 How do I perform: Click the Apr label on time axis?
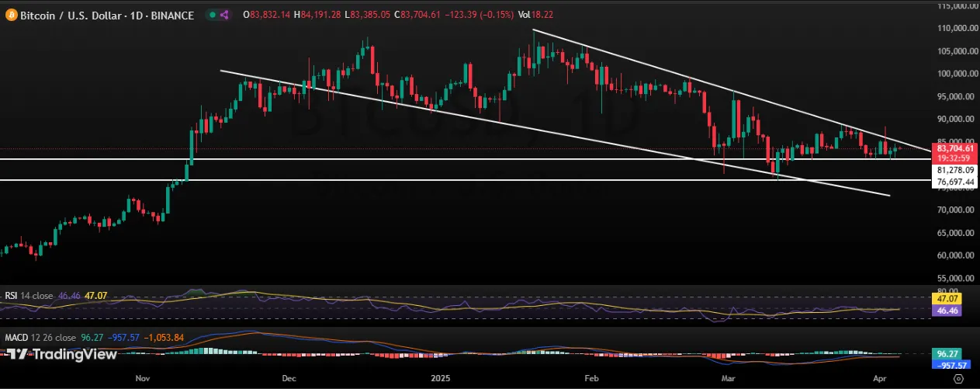(x=880, y=378)
